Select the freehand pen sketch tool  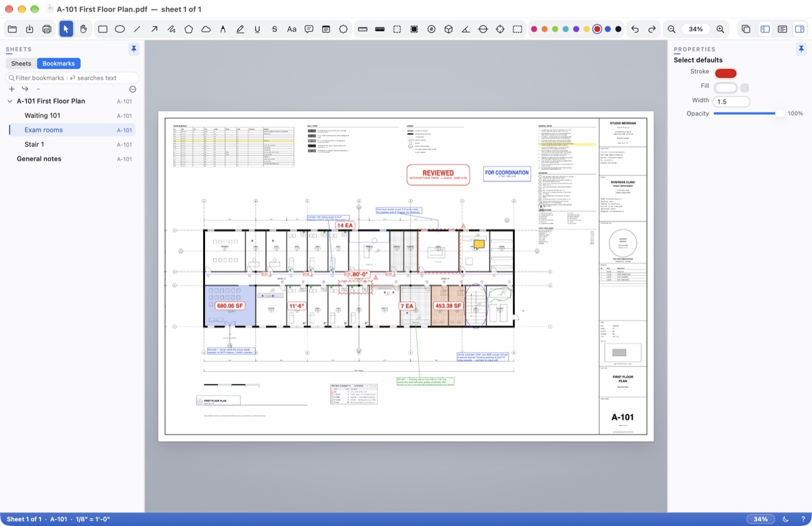click(x=172, y=29)
